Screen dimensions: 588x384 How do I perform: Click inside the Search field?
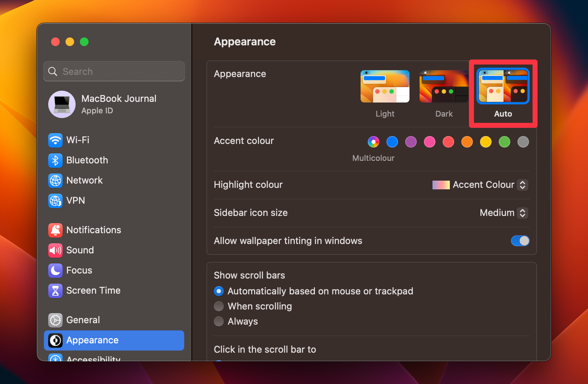point(114,71)
